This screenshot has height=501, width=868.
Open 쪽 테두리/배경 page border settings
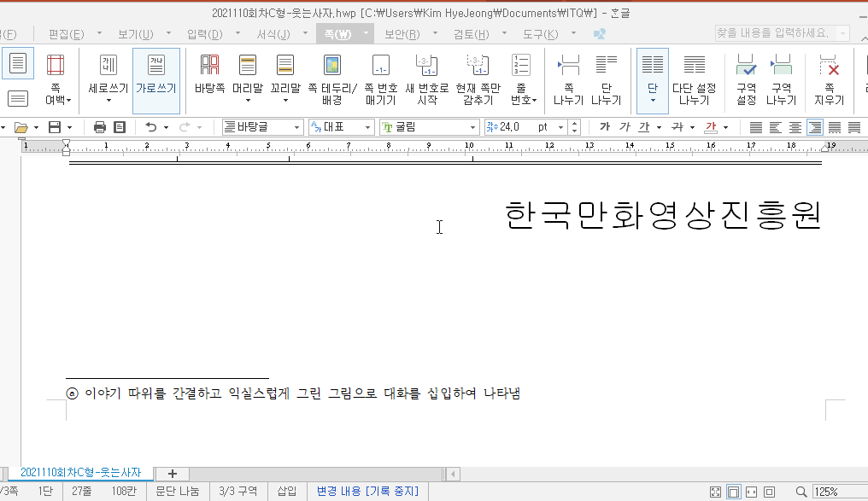click(x=332, y=80)
